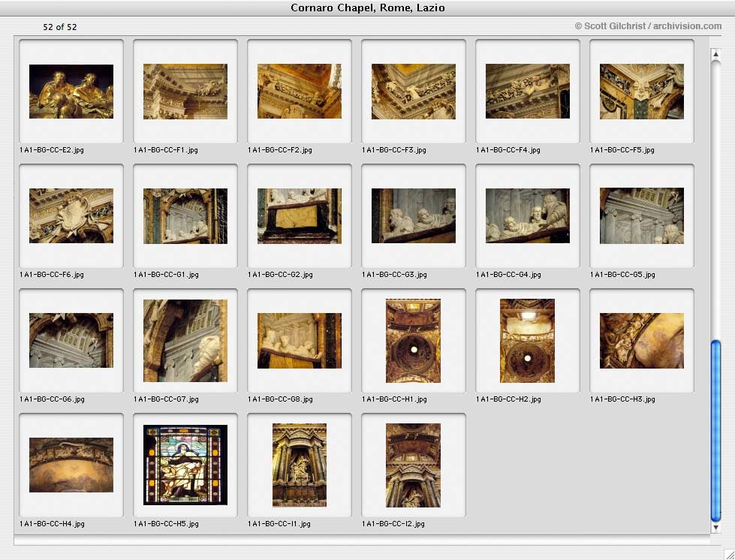Click the '52 of 52' item counter
The height and width of the screenshot is (560, 735).
pyautogui.click(x=59, y=27)
